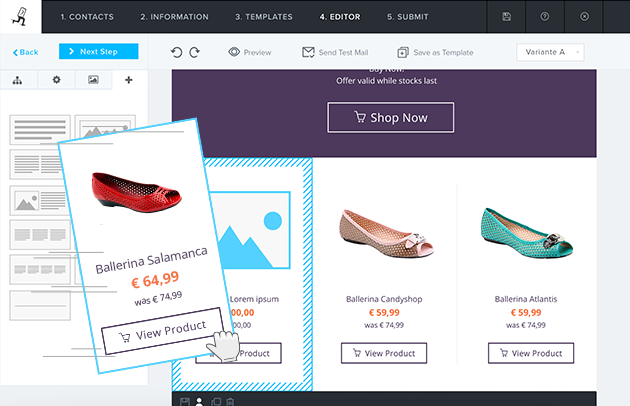Open the structure tree tab in sidebar
The image size is (630, 406).
pyautogui.click(x=17, y=80)
